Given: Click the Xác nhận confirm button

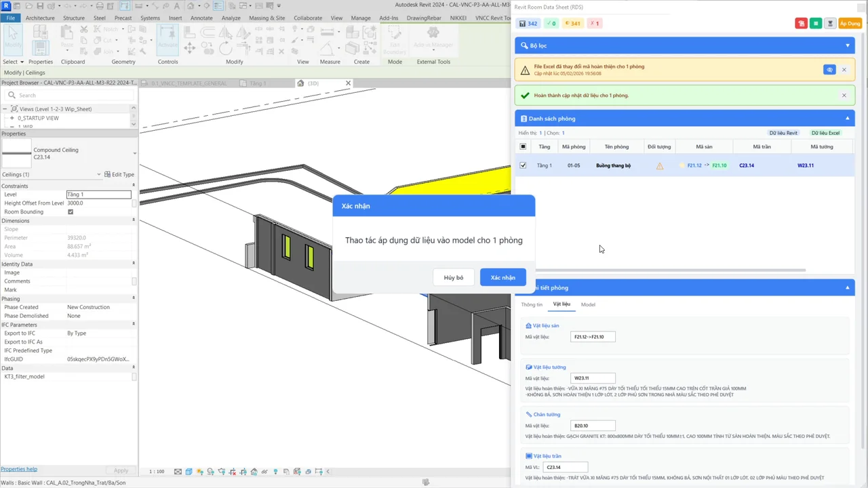Looking at the screenshot, I should point(503,277).
